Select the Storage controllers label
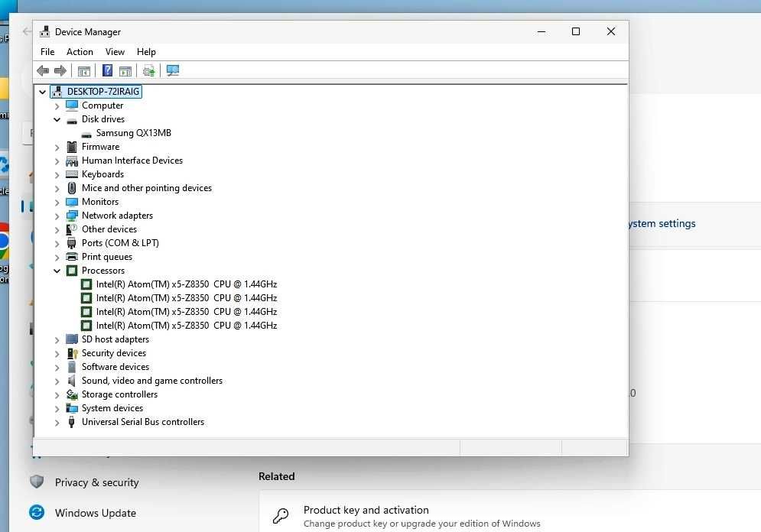The height and width of the screenshot is (532, 761). [x=119, y=394]
